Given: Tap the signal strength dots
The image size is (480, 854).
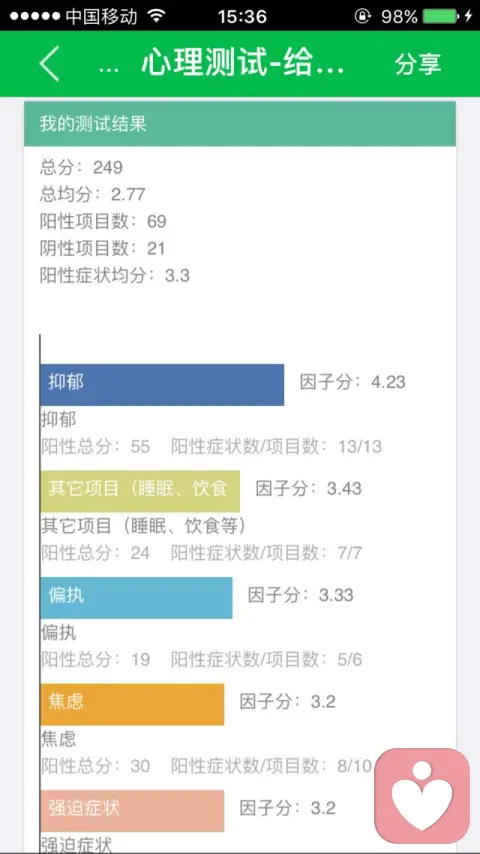Looking at the screenshot, I should pyautogui.click(x=34, y=16).
